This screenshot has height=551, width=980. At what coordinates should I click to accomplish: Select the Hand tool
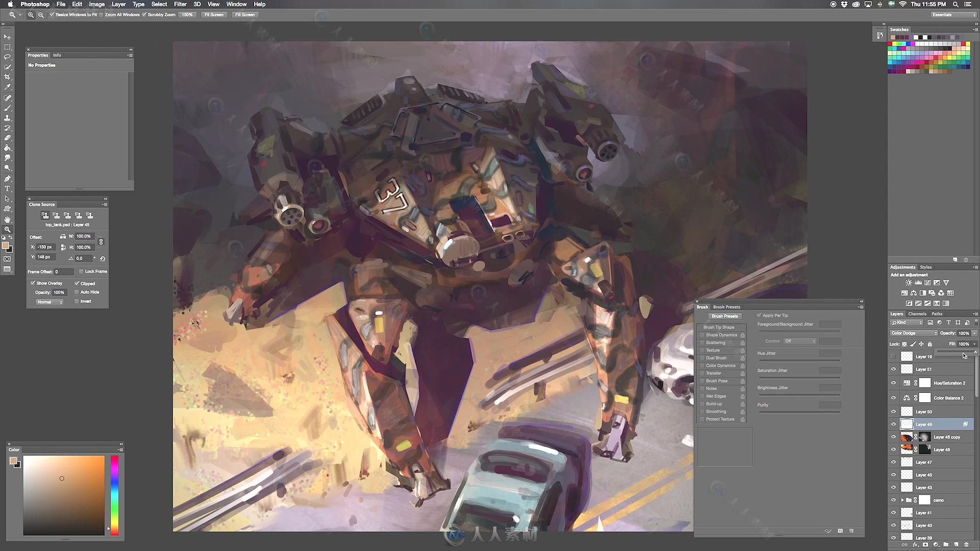7,219
